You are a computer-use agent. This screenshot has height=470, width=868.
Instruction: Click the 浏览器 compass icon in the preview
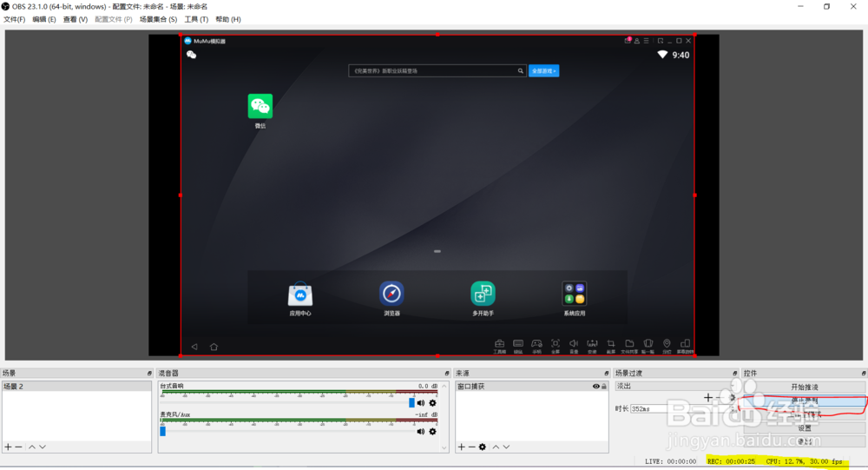[x=391, y=293]
